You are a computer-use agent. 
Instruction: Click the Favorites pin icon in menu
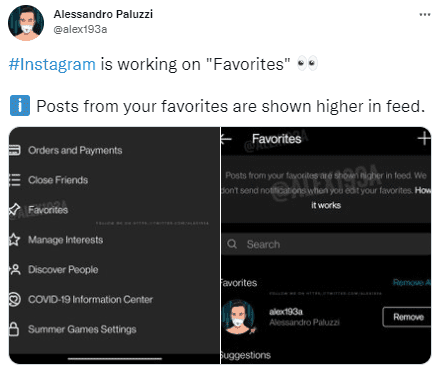14,210
